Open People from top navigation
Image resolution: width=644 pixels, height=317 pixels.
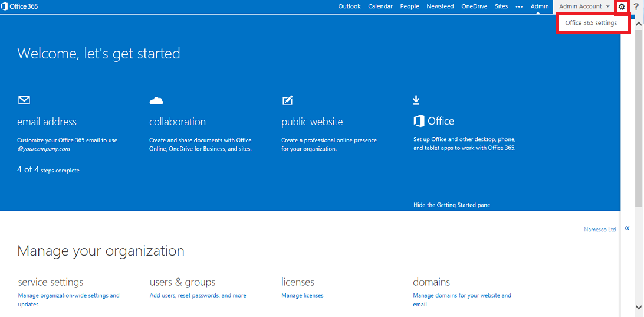[409, 6]
